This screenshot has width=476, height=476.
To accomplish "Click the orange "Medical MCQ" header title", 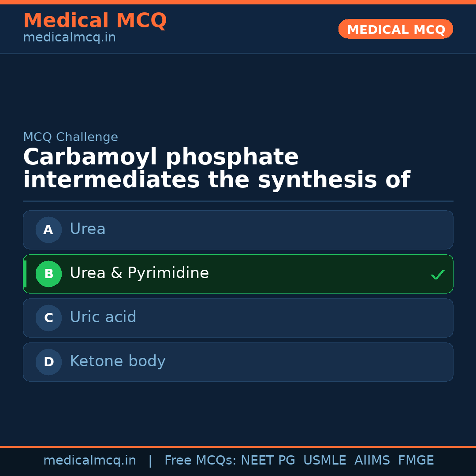I will pos(95,21).
